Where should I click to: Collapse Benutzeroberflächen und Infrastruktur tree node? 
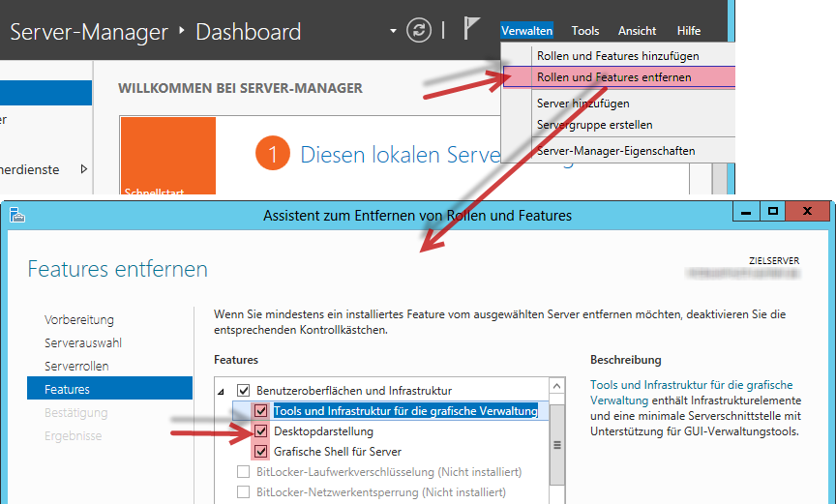222,392
